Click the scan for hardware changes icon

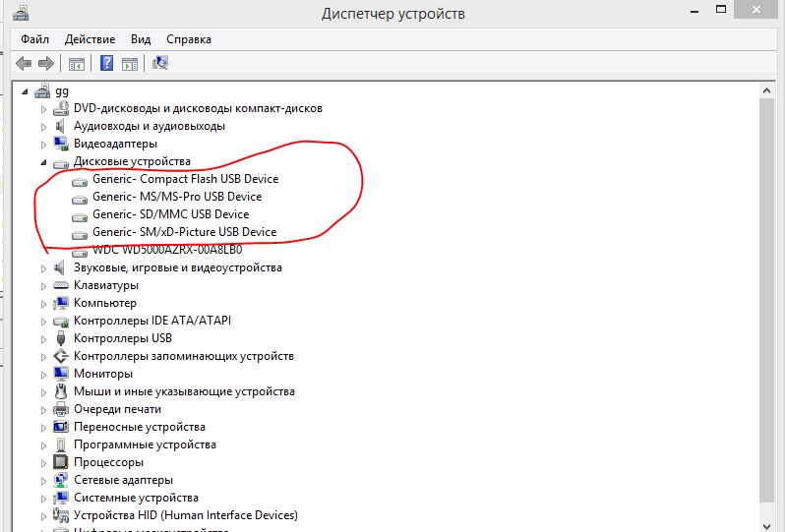(x=160, y=64)
